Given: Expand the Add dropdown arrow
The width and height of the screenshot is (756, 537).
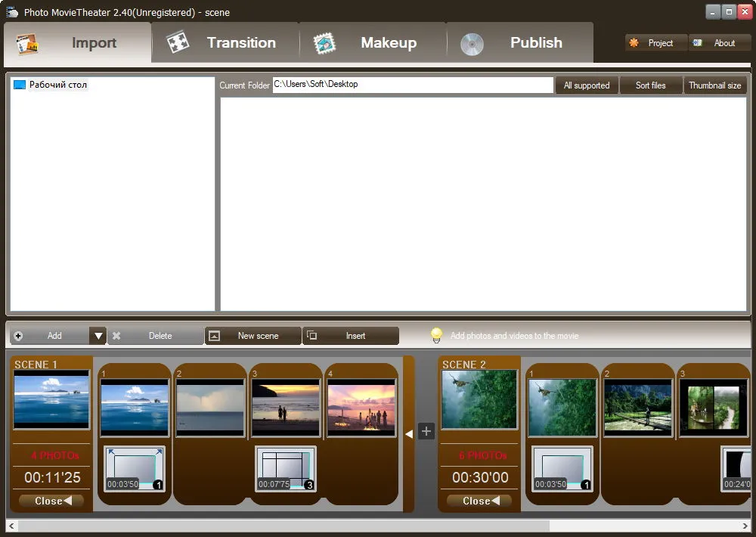Looking at the screenshot, I should click(x=98, y=336).
